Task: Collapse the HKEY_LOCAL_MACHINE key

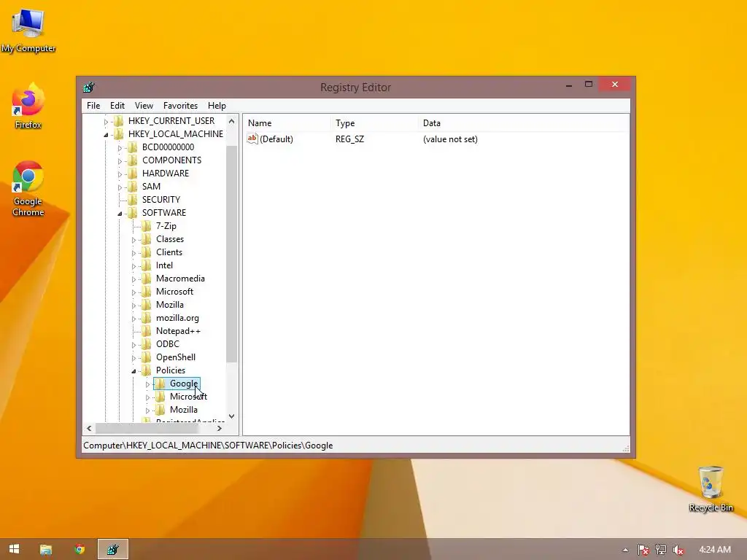Action: (106, 135)
